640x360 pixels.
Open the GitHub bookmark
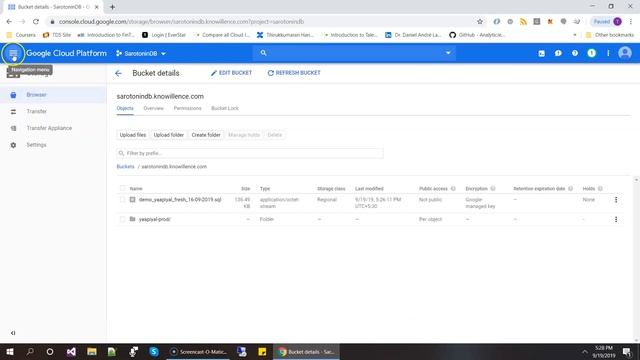tap(477, 35)
